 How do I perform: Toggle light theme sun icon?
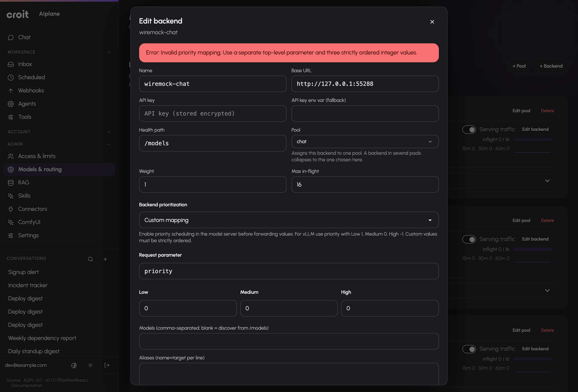click(90, 365)
